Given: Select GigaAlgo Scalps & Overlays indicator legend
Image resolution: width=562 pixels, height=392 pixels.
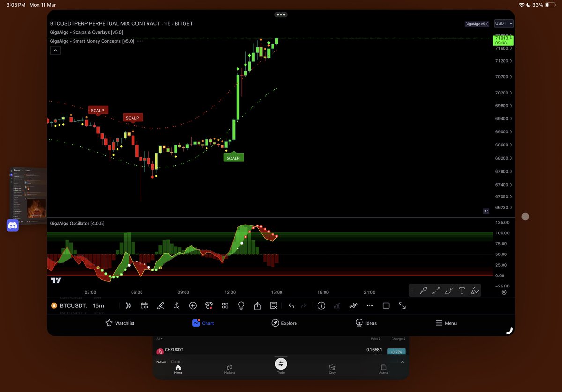Looking at the screenshot, I should [87, 32].
